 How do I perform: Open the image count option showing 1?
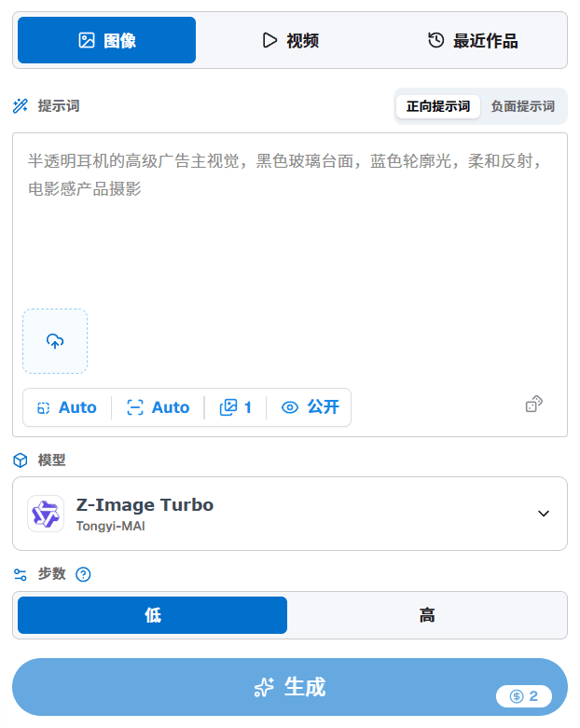coord(235,407)
